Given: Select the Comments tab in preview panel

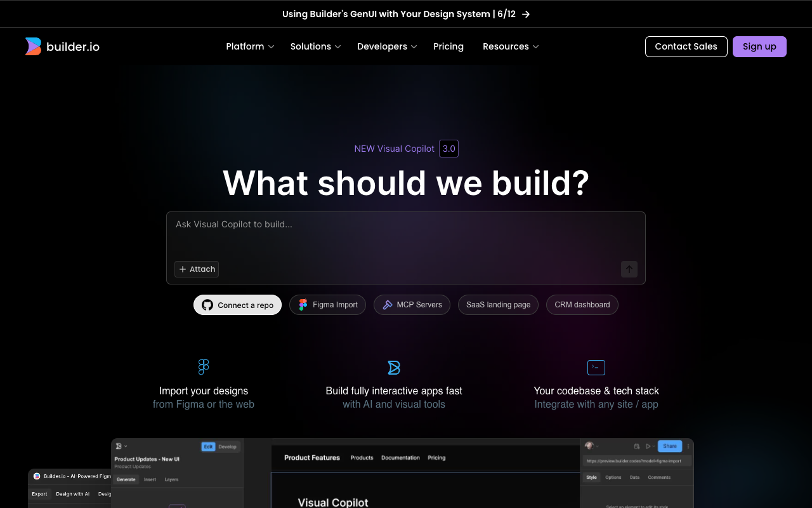Looking at the screenshot, I should pyautogui.click(x=659, y=477).
